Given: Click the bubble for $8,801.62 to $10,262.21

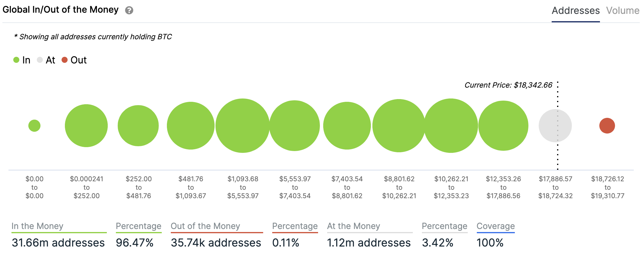Looking at the screenshot, I should pos(399,126).
